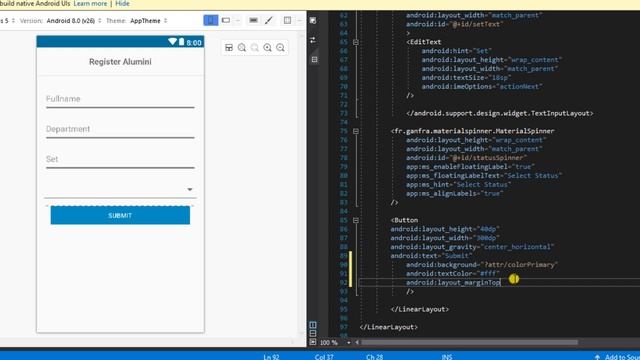
Task: Click the fr.ganfra.materialspinner.MaterialSpinner tag
Action: pos(472,131)
